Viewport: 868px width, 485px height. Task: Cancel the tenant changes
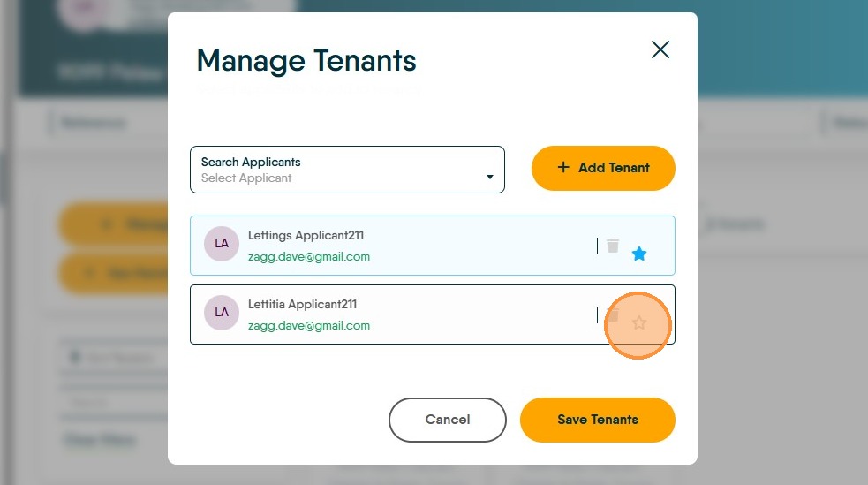click(x=448, y=420)
